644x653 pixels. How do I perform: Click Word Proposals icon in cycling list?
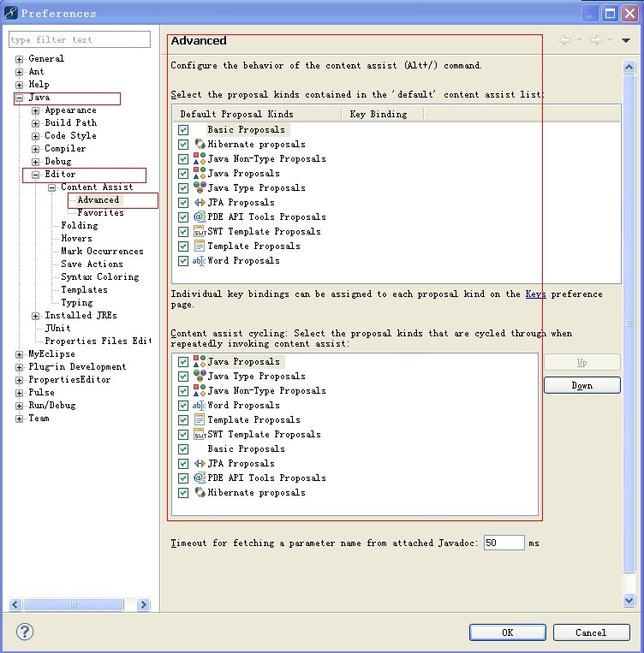click(x=199, y=405)
